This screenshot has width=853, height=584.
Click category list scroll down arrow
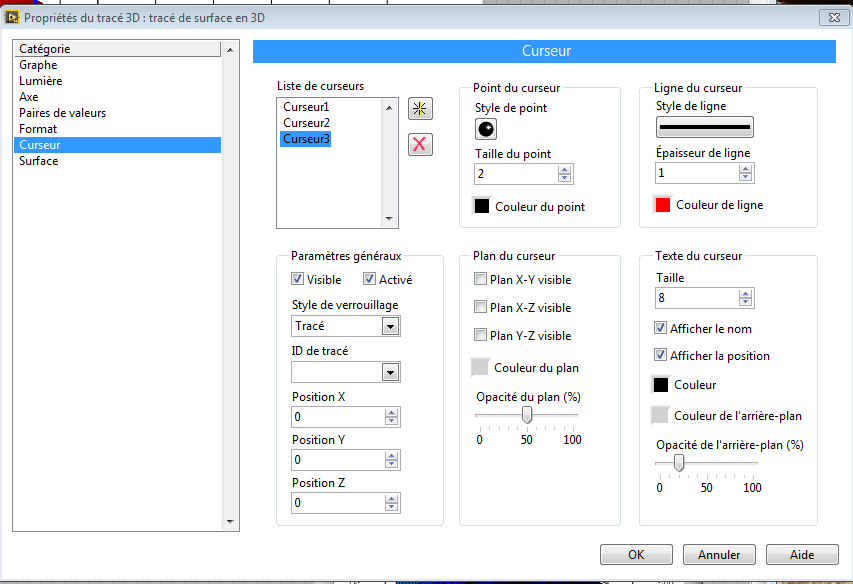(x=230, y=522)
